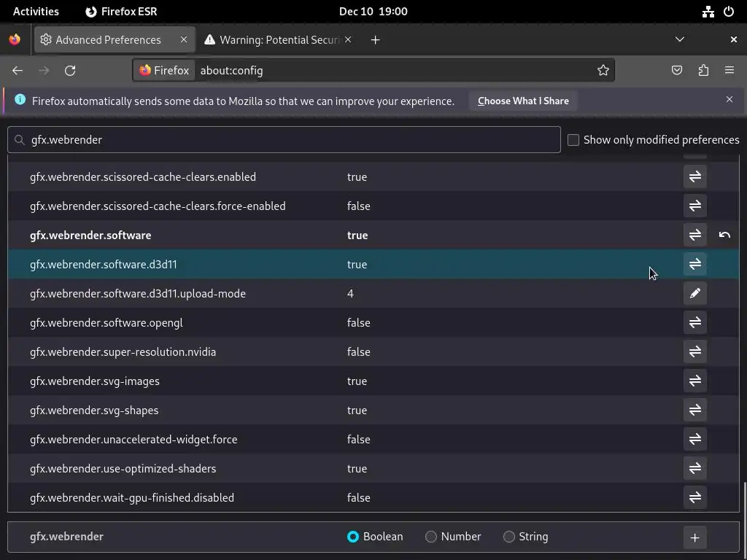
Task: Reload the current page
Action: (70, 70)
